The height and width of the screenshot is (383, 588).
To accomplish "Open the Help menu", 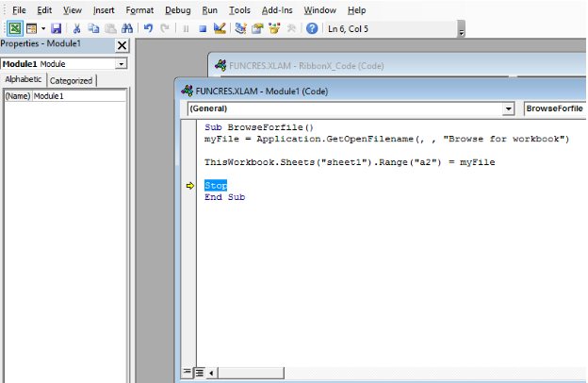I will [x=356, y=10].
